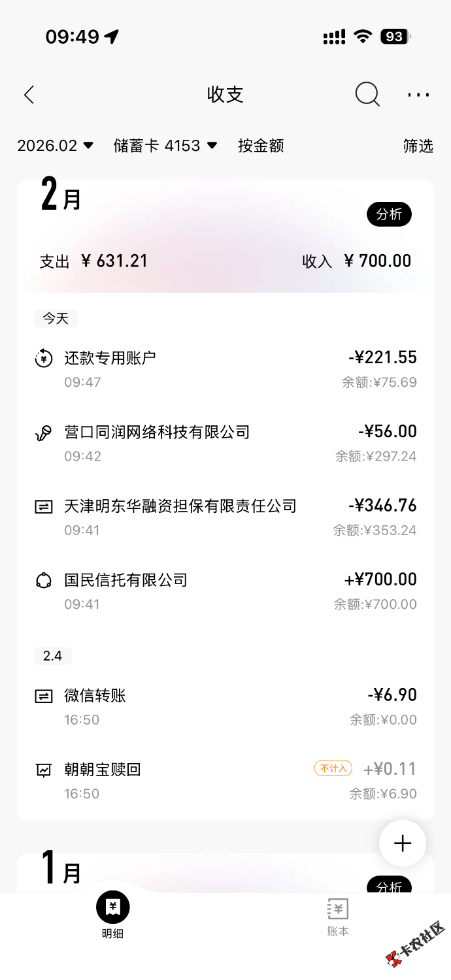451x980 pixels.
Task: Tap the 国民信托有限公司 transaction icon
Action: pos(44,580)
